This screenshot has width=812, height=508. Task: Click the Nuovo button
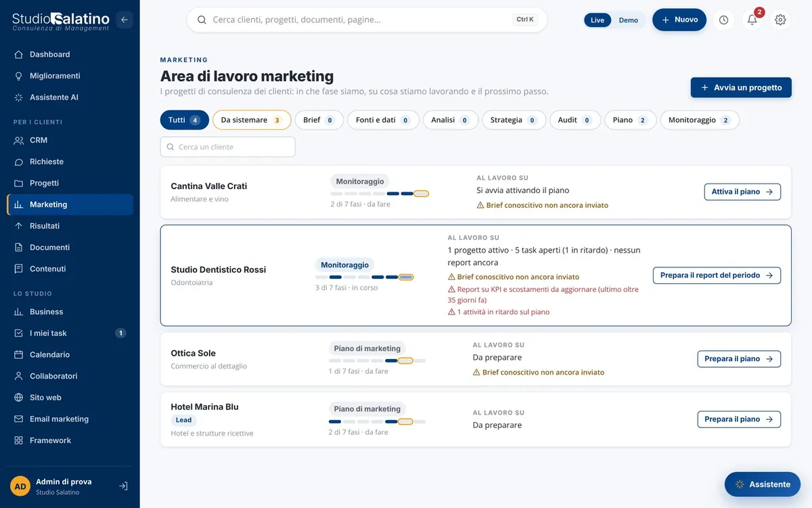point(679,20)
